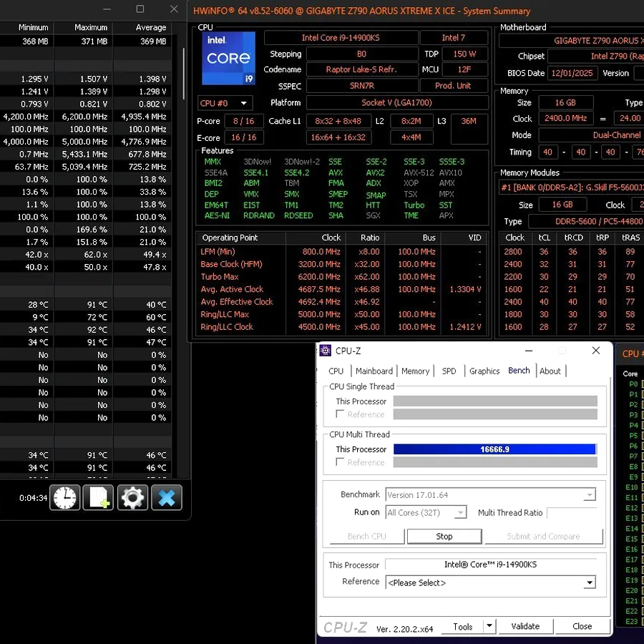Screen dimensions: 644x644
Task: Click the Stop benchmark button
Action: click(444, 536)
